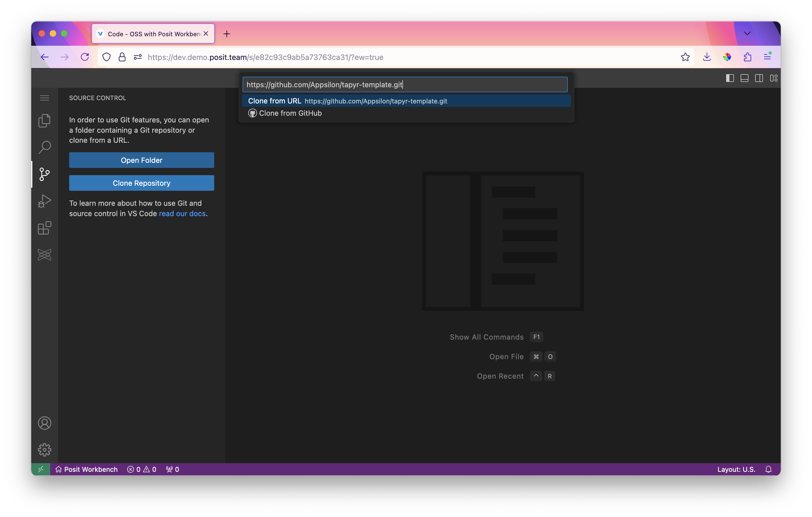Open the Customize Layout control

[774, 78]
